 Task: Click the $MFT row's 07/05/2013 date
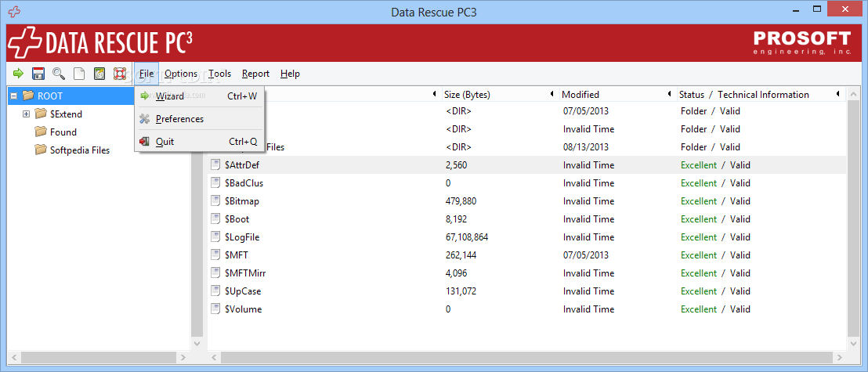point(586,255)
